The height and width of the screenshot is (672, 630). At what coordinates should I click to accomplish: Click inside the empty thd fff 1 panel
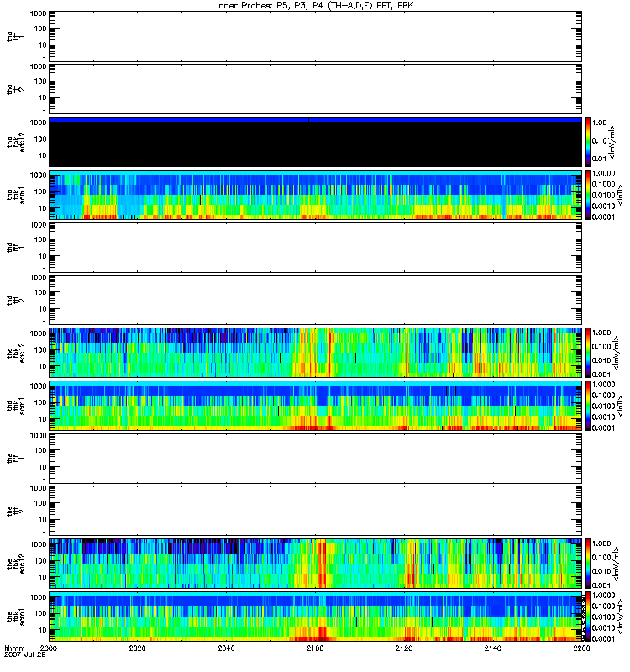coord(315,247)
